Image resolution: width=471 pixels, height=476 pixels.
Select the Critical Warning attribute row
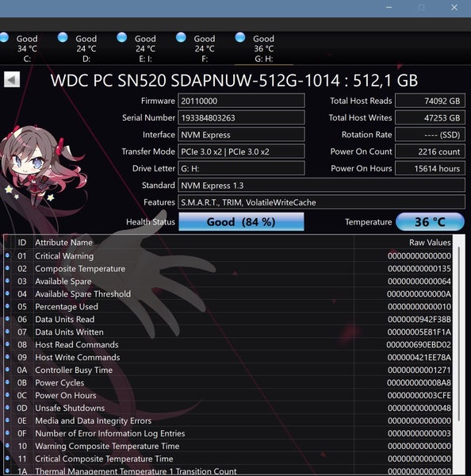[228, 256]
